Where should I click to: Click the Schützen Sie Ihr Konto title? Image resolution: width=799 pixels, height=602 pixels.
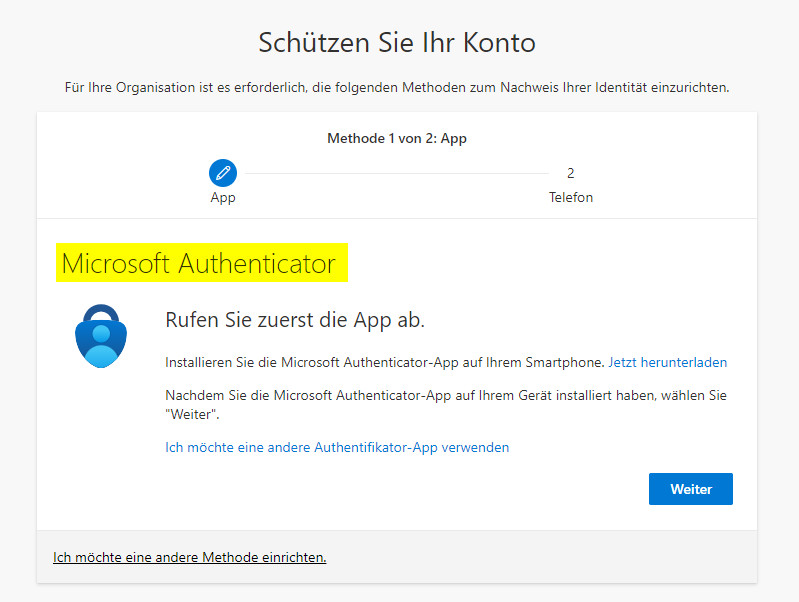tap(397, 43)
